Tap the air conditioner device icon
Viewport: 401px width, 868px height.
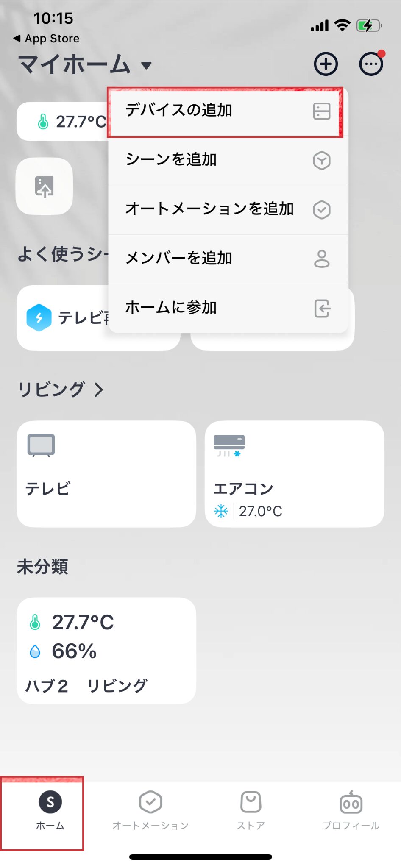click(229, 446)
